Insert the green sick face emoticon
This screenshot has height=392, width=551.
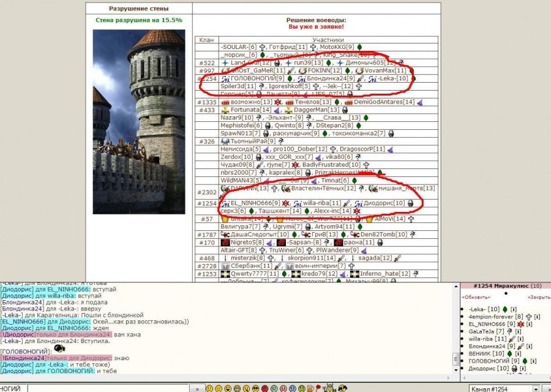tap(301, 388)
